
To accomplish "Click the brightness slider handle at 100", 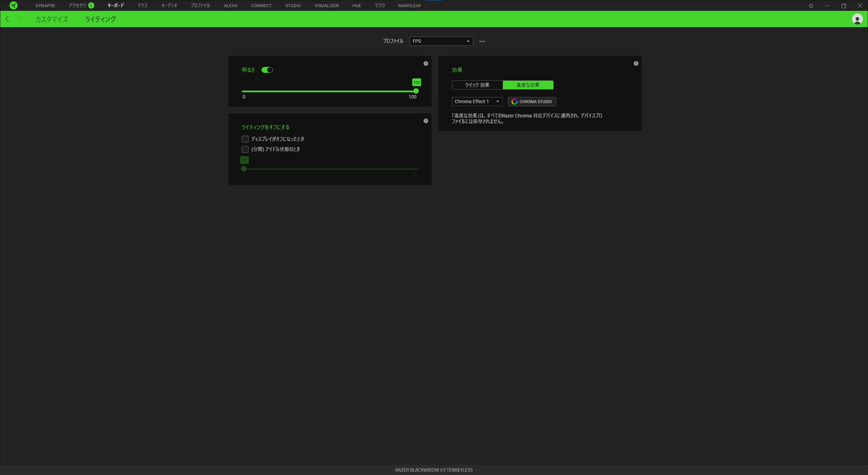I will pos(416,91).
